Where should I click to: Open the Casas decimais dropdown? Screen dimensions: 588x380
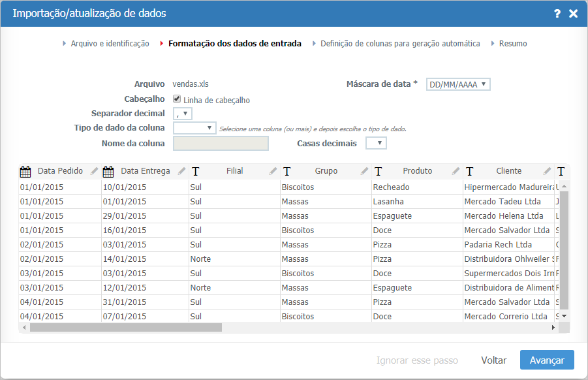pos(376,142)
